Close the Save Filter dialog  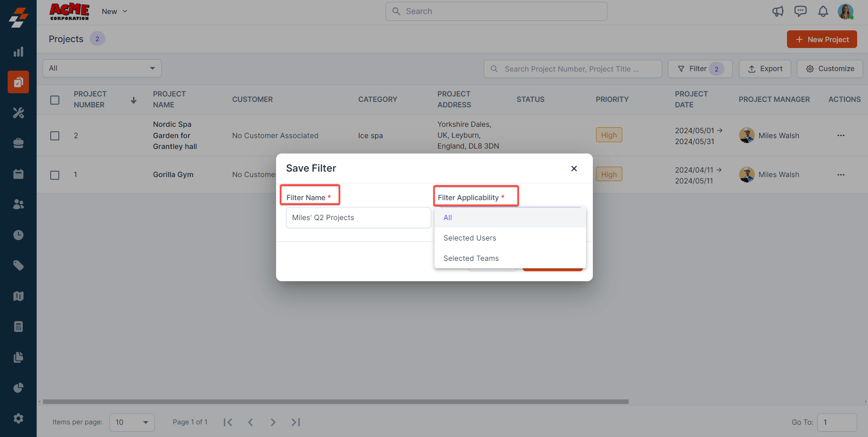[x=574, y=168]
